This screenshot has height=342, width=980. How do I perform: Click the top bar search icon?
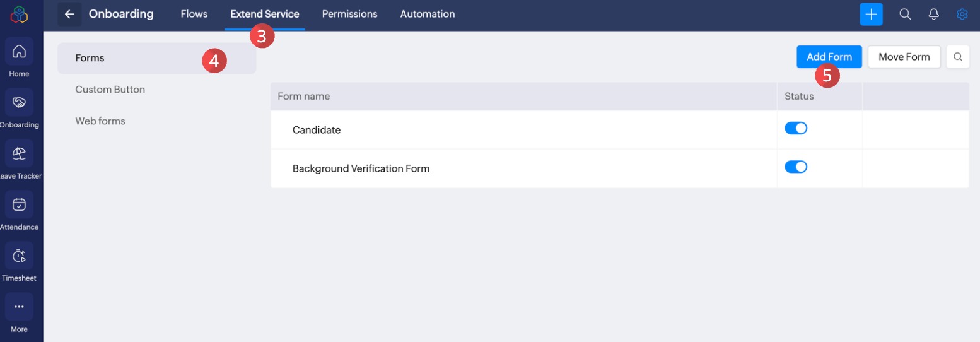pos(905,14)
